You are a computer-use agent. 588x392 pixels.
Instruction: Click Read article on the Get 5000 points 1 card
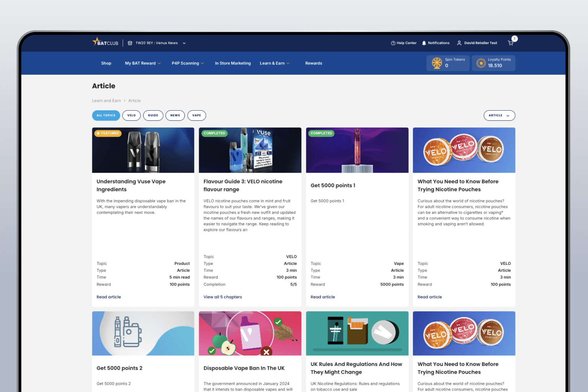point(323,297)
